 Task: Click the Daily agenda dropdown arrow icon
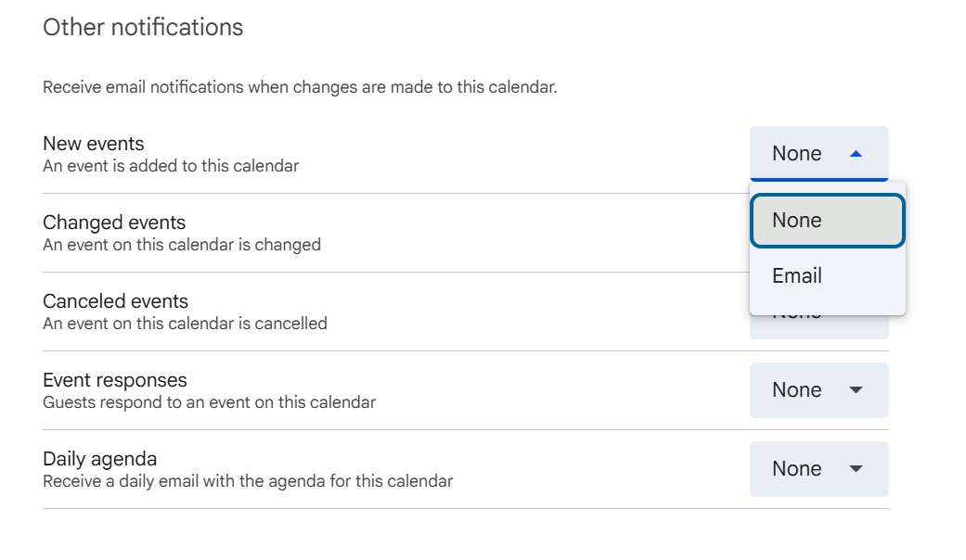[856, 469]
